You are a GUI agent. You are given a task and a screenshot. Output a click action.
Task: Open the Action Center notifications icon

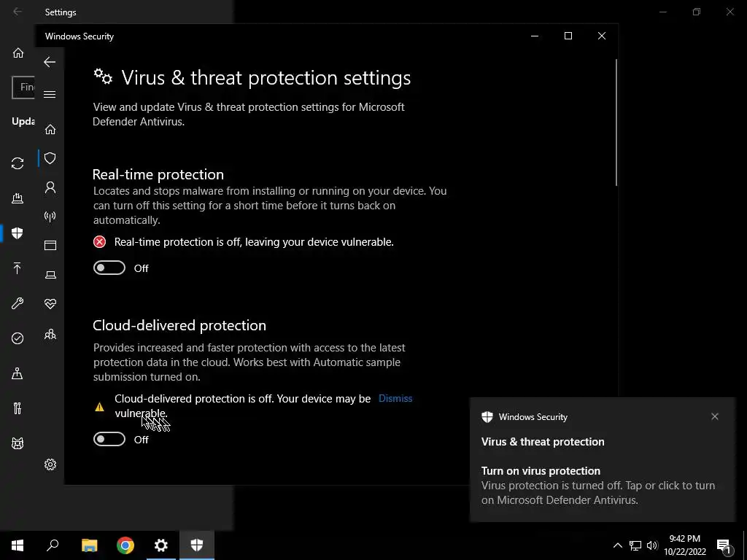[x=724, y=545]
